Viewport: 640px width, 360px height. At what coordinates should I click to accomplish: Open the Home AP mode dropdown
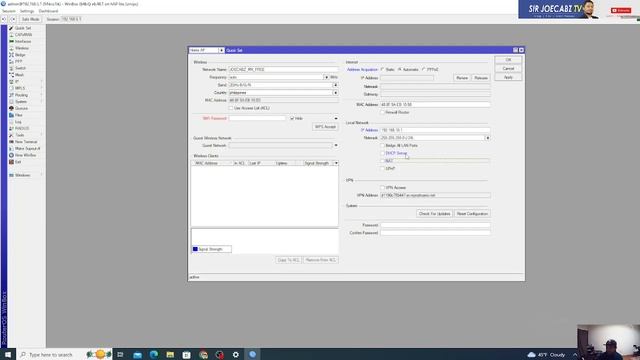click(221, 50)
